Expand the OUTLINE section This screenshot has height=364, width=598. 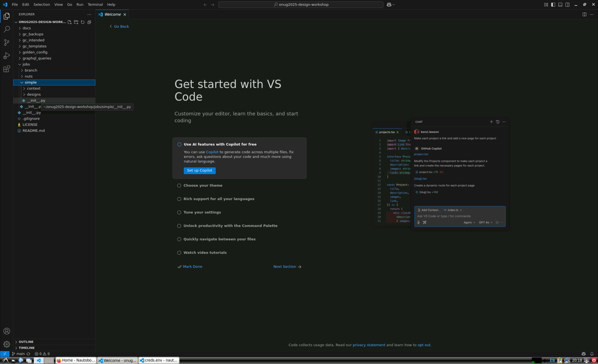pos(26,342)
